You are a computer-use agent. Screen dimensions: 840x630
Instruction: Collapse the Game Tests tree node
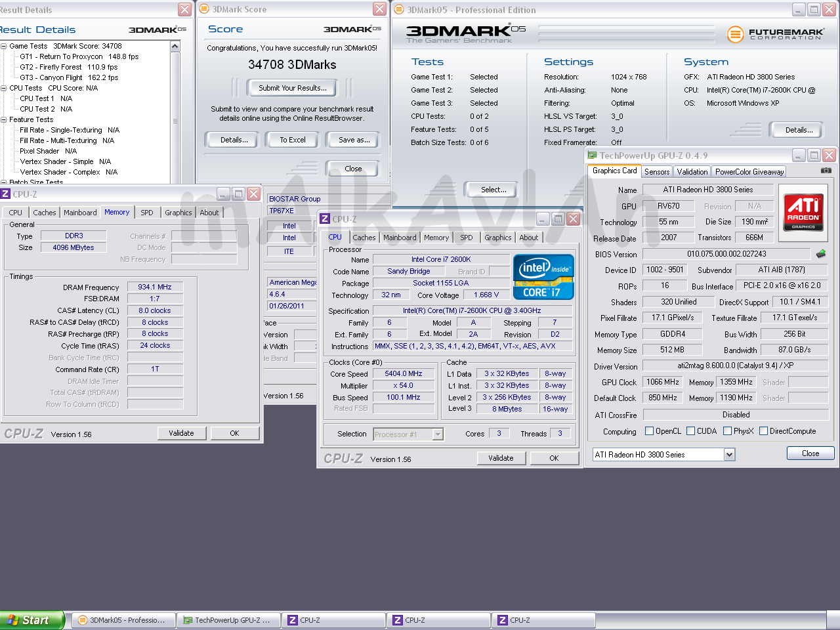pyautogui.click(x=4, y=46)
